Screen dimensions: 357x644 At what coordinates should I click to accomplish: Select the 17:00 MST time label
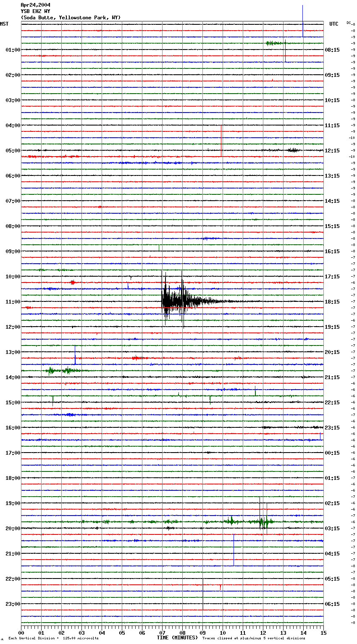point(13,453)
